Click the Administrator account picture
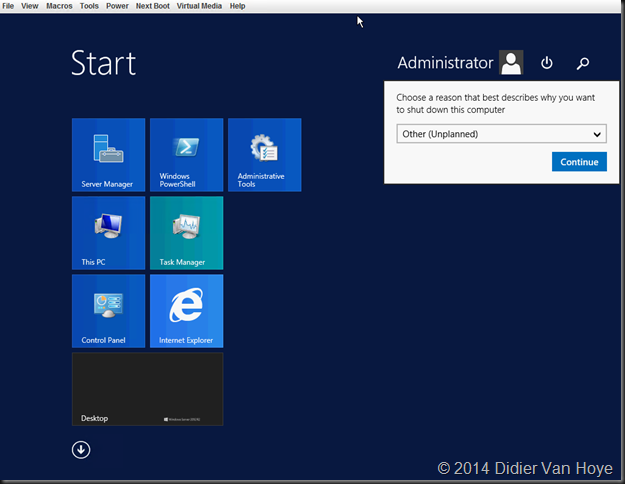The height and width of the screenshot is (484, 625). pyautogui.click(x=511, y=62)
